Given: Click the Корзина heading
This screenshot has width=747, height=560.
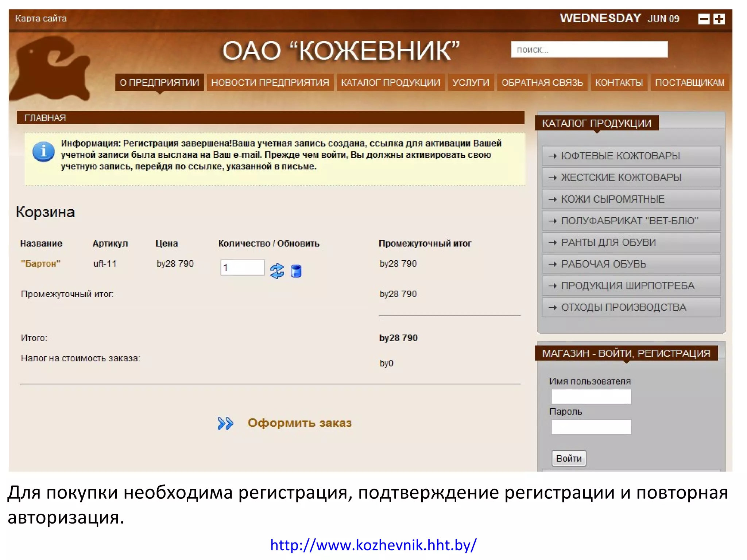Looking at the screenshot, I should click(x=46, y=212).
